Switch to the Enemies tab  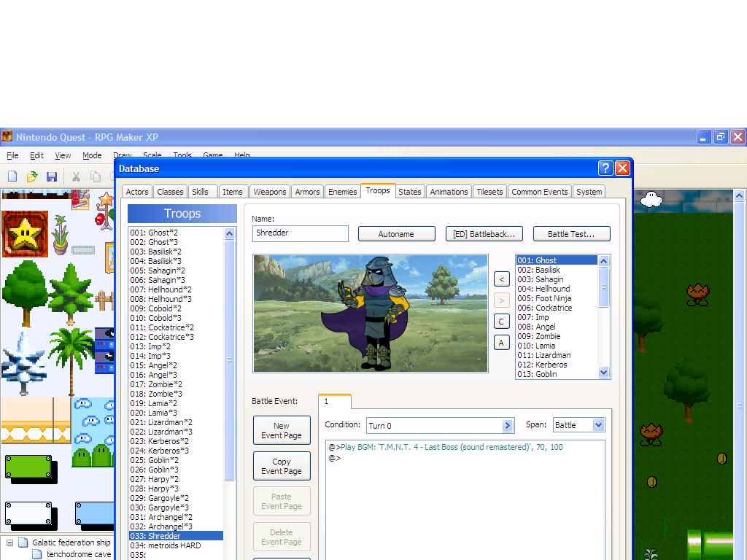343,192
